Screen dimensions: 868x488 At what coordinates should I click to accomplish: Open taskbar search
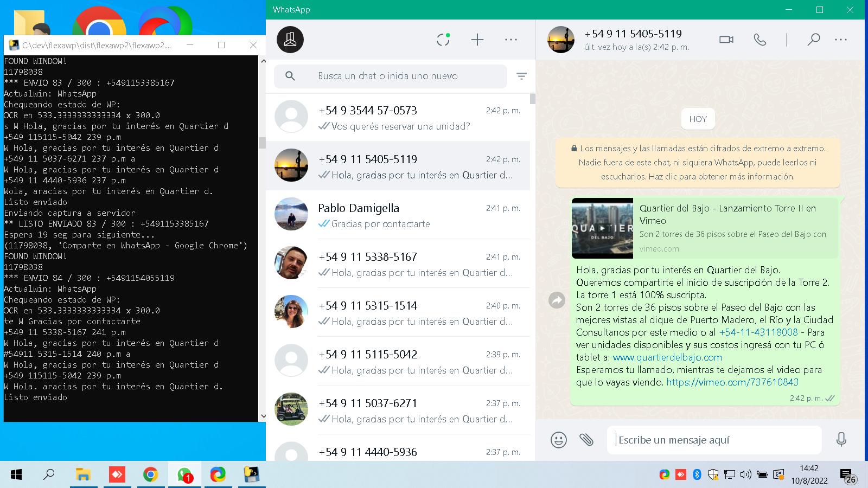(49, 475)
